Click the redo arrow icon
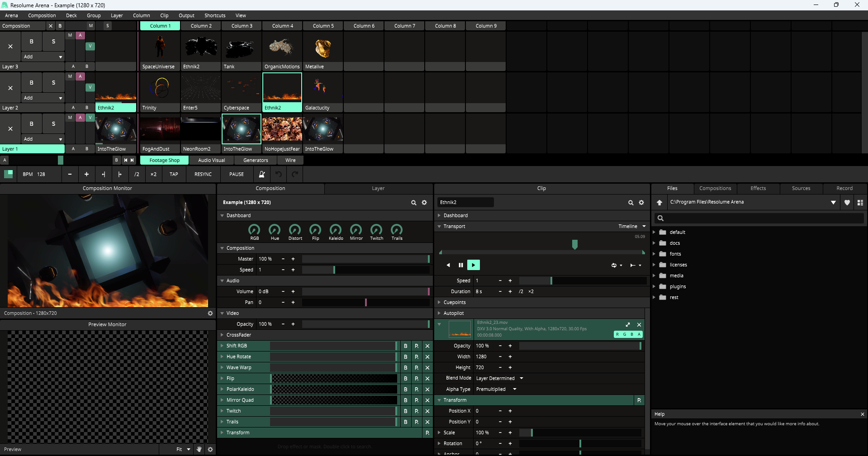 tap(295, 174)
